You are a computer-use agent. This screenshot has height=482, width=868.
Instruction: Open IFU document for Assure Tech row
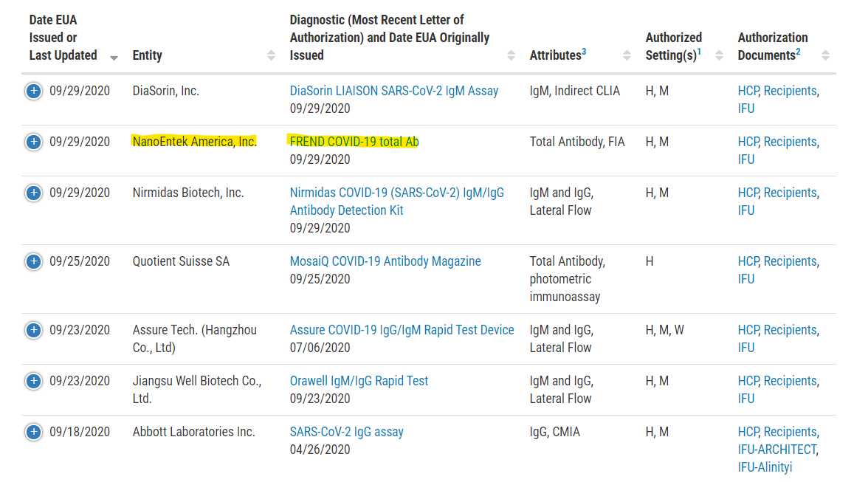point(746,348)
